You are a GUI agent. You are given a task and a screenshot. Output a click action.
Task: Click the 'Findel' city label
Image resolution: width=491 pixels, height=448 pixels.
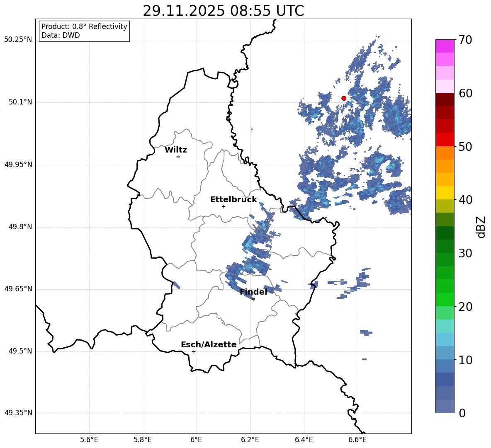(254, 292)
